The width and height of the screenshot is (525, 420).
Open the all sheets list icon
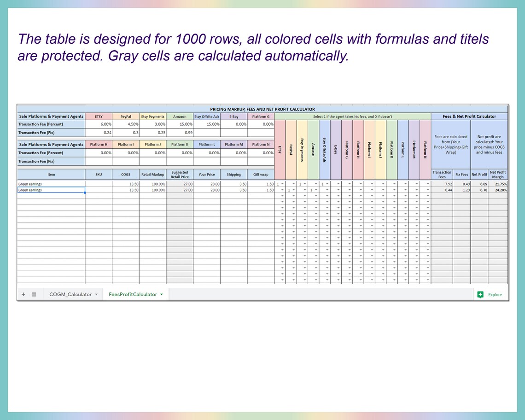pyautogui.click(x=34, y=294)
